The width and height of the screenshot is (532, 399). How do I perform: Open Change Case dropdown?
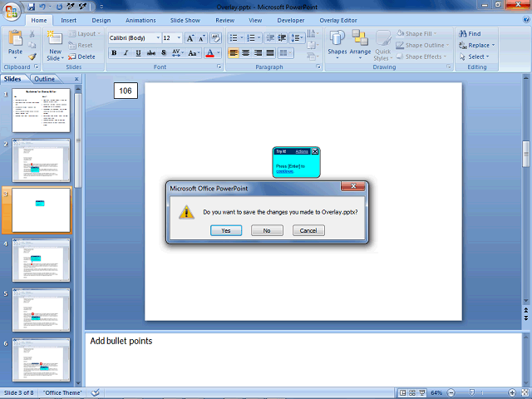click(194, 53)
